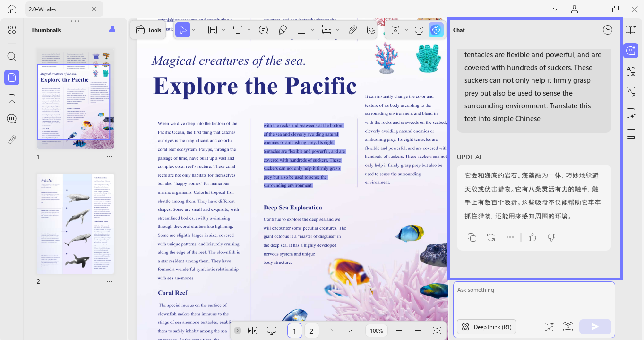Select the sticky note comment tool

[x=264, y=30]
